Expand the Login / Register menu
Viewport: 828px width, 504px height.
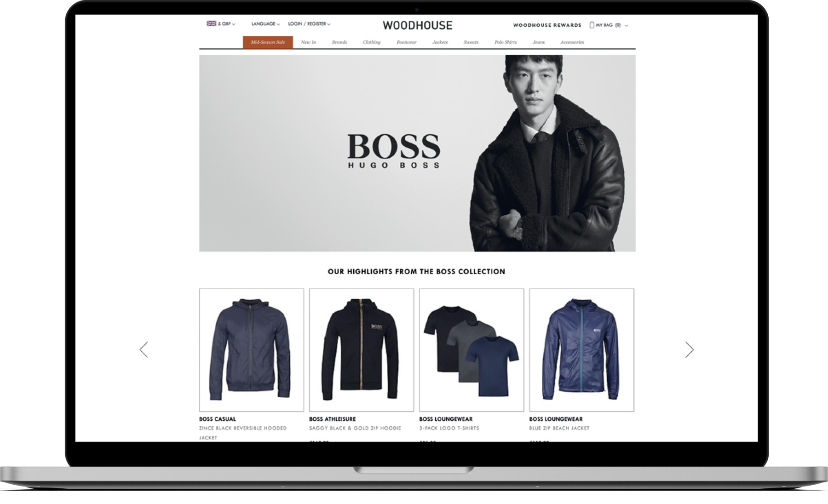[309, 24]
